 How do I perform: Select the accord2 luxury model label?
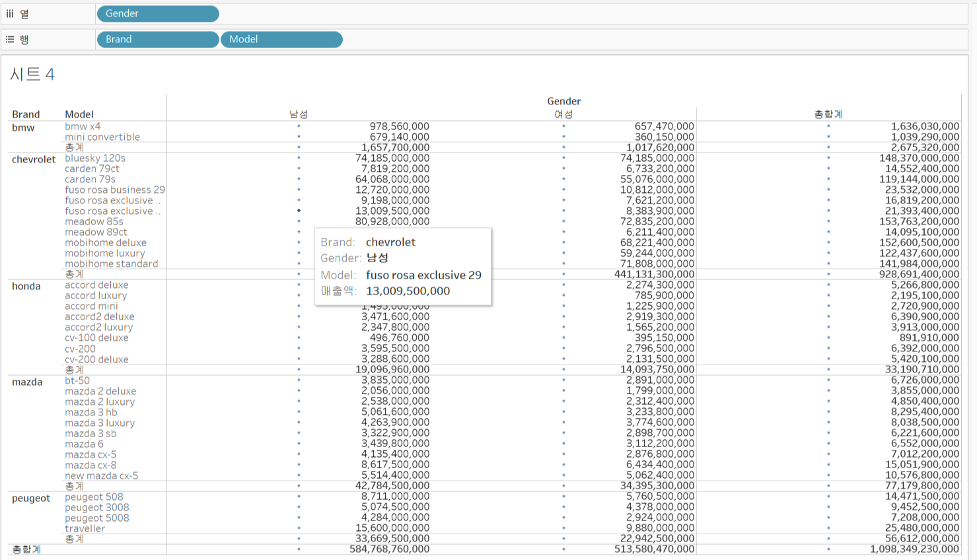coord(99,327)
